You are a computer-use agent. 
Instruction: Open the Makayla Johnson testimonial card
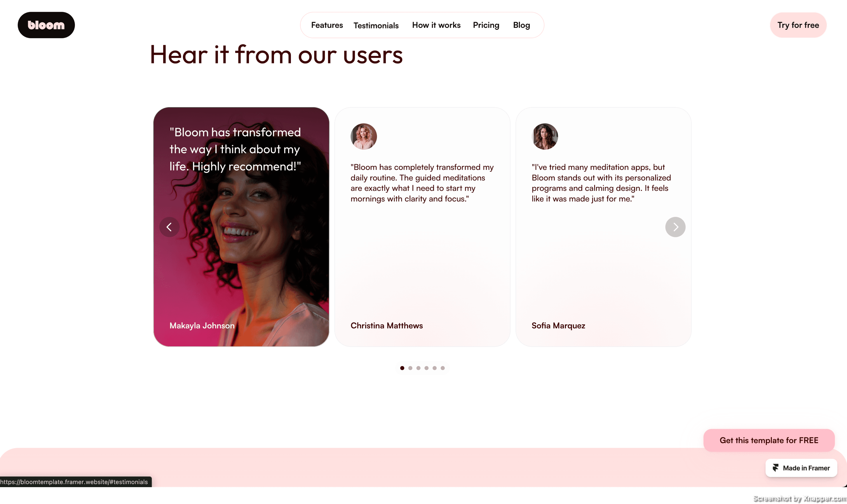click(x=241, y=227)
